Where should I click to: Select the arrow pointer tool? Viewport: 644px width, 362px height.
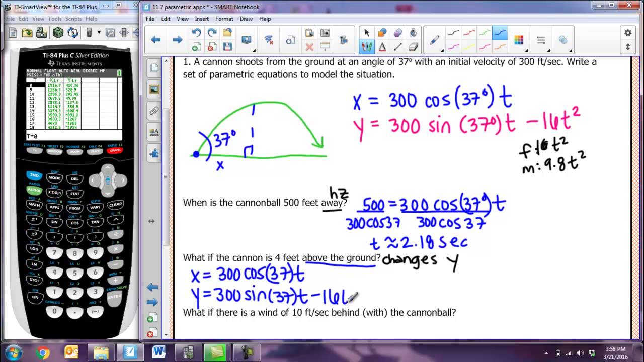tap(367, 33)
